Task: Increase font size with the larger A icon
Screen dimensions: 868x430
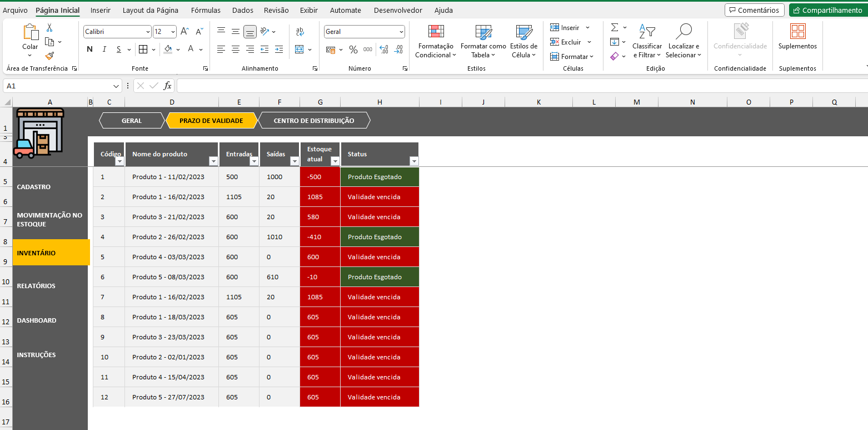Action: pyautogui.click(x=185, y=32)
